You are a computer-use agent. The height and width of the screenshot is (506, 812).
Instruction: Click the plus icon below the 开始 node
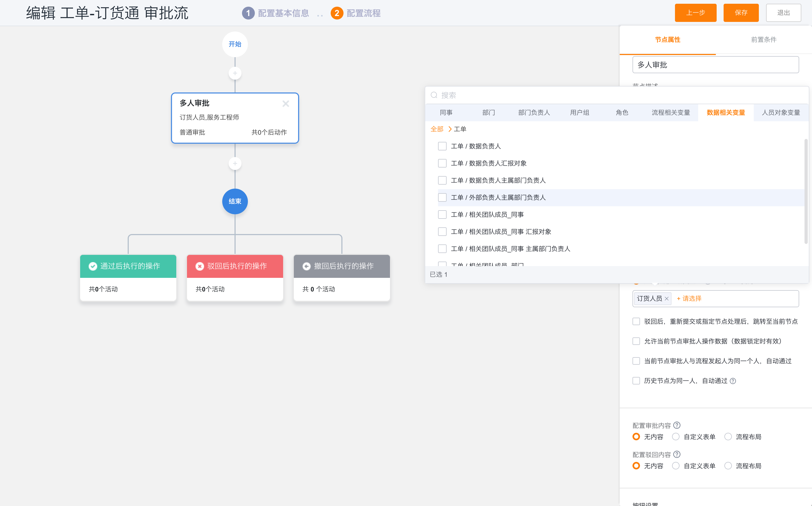[235, 73]
